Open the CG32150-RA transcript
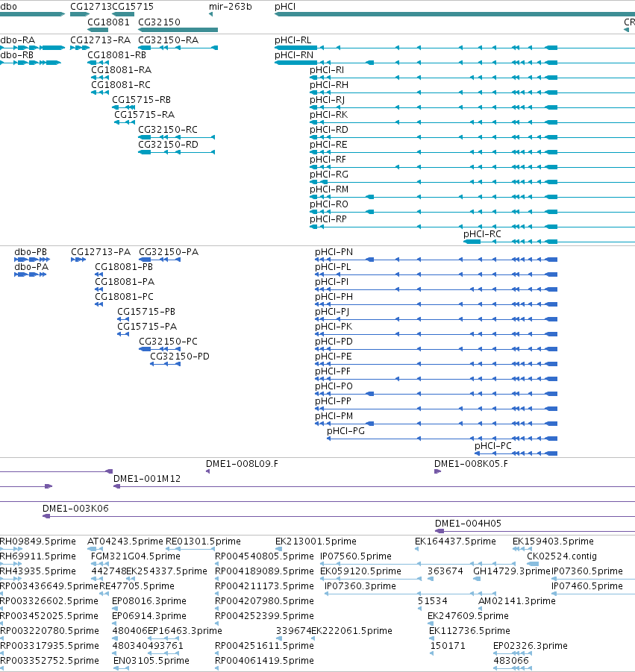This screenshot has height=672, width=635. pos(178,48)
